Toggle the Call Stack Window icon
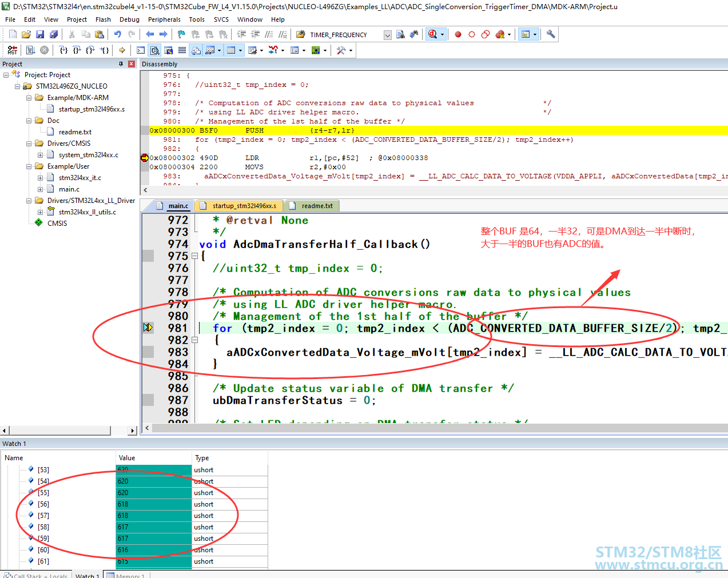 coord(196,50)
